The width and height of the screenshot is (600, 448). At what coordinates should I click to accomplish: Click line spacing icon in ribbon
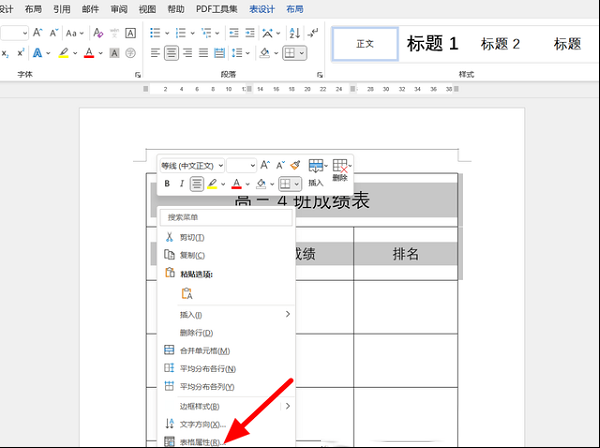237,53
